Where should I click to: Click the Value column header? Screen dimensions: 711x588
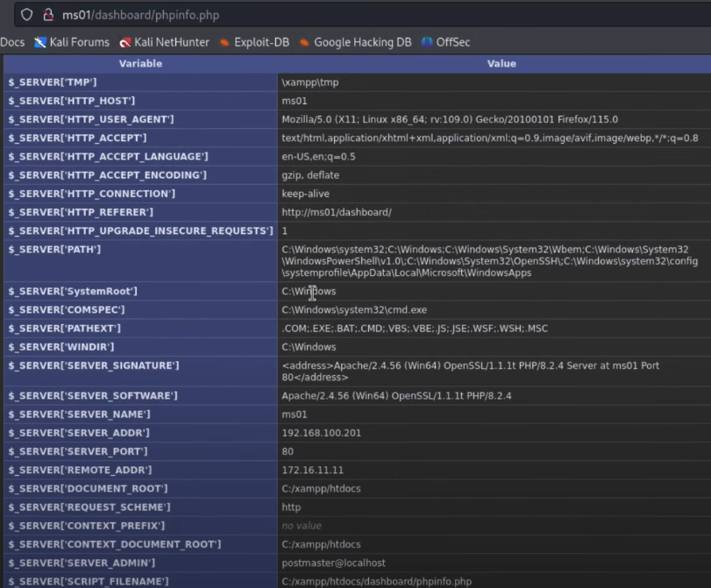[x=501, y=63]
